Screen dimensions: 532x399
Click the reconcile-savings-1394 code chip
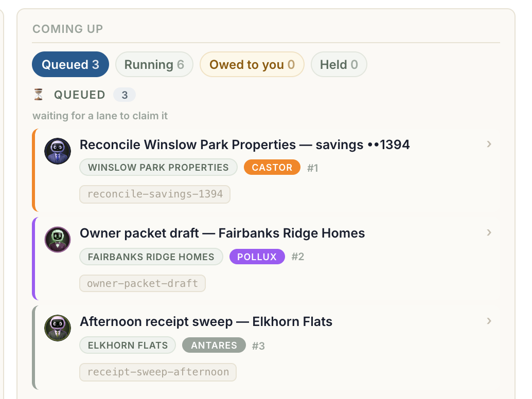155,194
